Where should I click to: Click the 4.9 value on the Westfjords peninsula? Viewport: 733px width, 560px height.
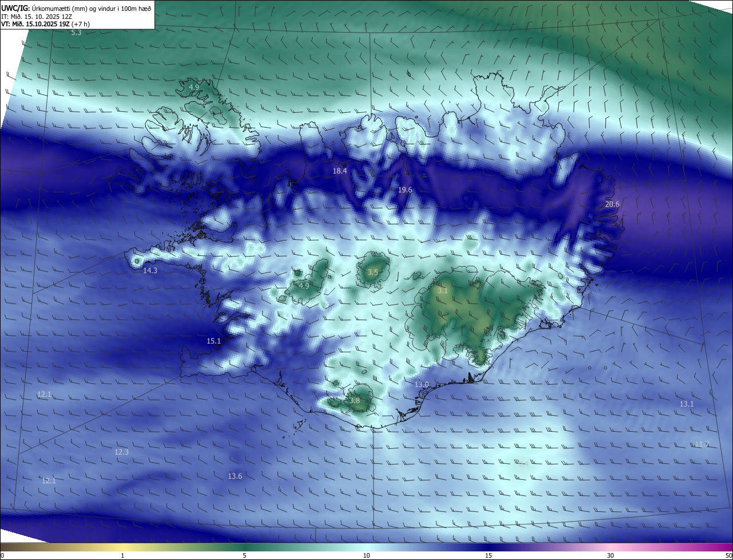(194, 87)
